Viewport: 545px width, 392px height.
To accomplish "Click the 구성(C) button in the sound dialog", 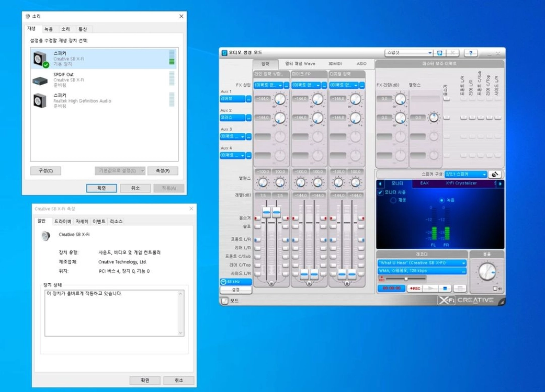I will (x=46, y=171).
